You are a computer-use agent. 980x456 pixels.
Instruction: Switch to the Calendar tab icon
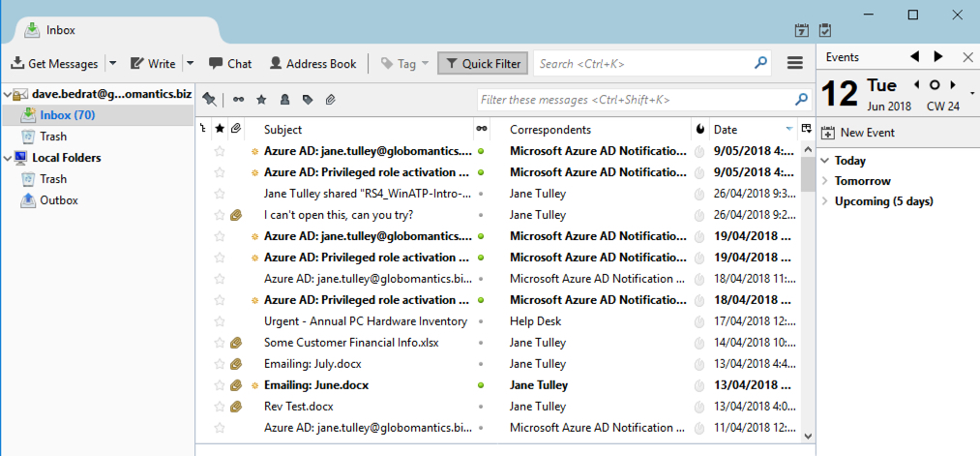point(801,29)
